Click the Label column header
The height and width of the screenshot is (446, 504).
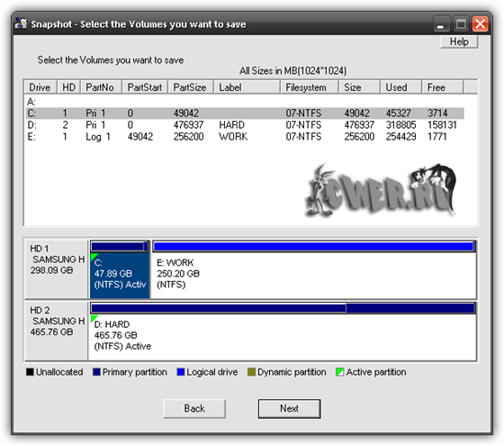[x=247, y=87]
